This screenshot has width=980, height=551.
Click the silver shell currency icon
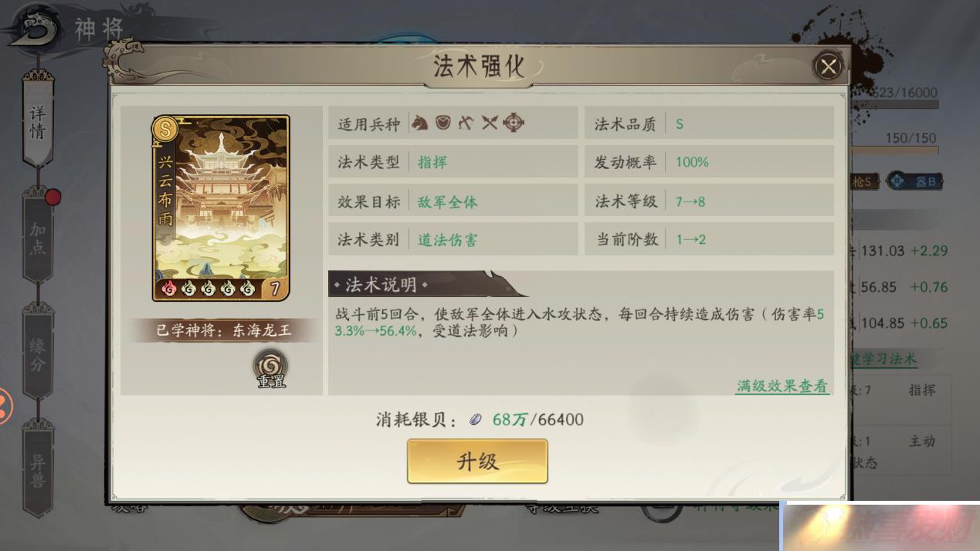[476, 419]
